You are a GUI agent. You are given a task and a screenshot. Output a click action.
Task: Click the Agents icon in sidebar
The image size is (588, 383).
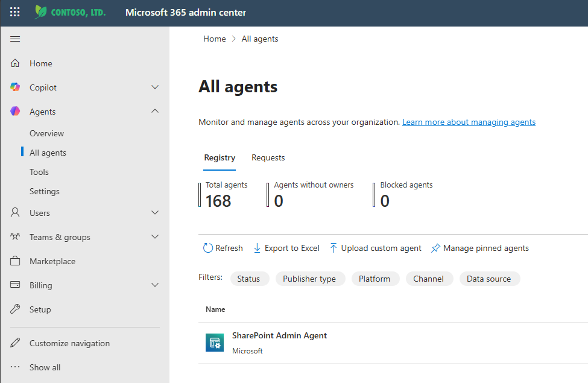point(15,111)
